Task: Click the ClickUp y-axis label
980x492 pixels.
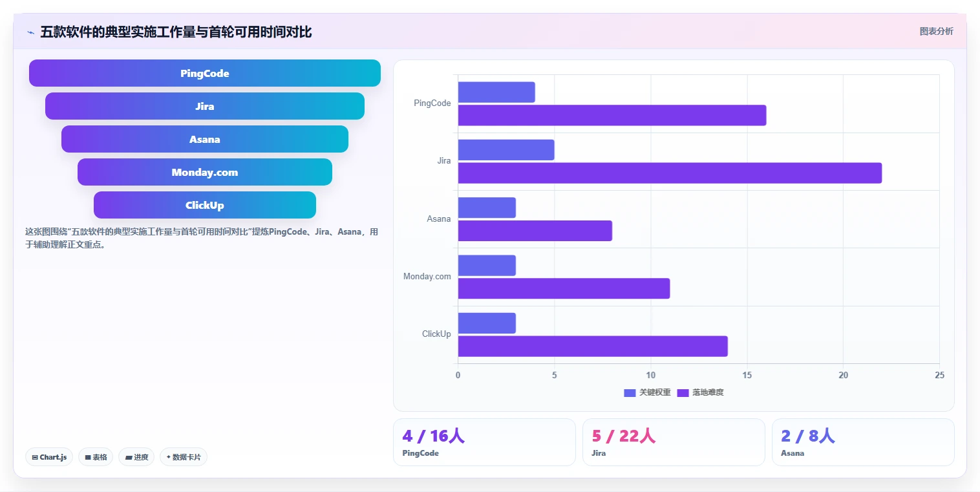Action: 436,334
